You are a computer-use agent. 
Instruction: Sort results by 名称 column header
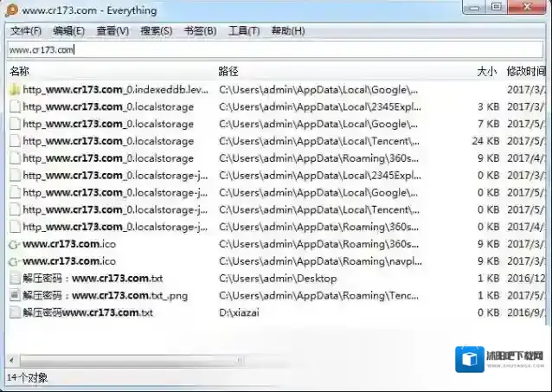(19, 72)
